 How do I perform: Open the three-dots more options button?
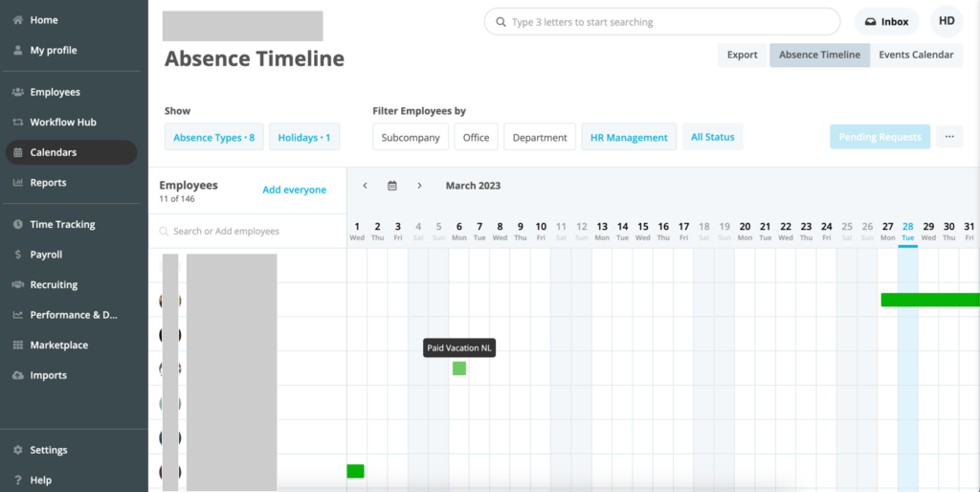pyautogui.click(x=949, y=137)
